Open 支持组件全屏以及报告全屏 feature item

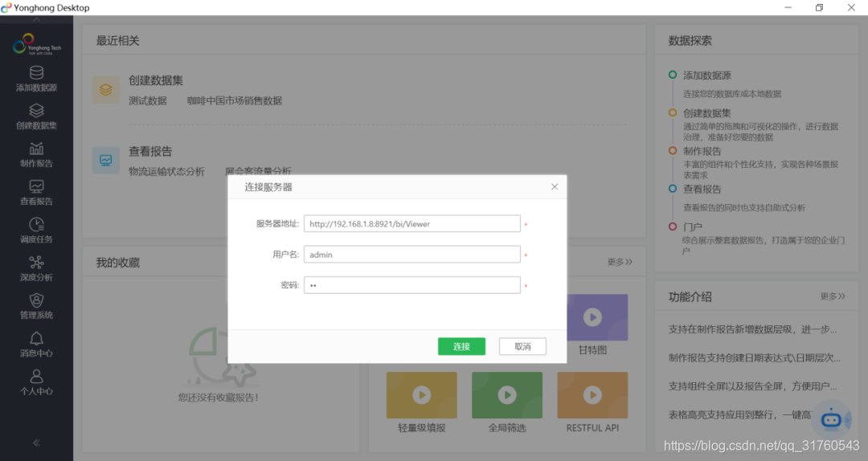click(x=753, y=386)
